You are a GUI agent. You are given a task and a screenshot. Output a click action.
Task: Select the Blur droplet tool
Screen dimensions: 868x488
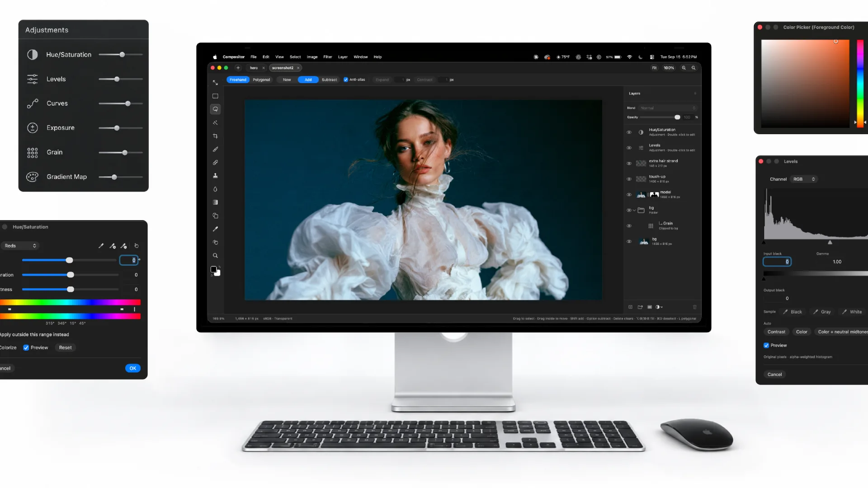[215, 189]
